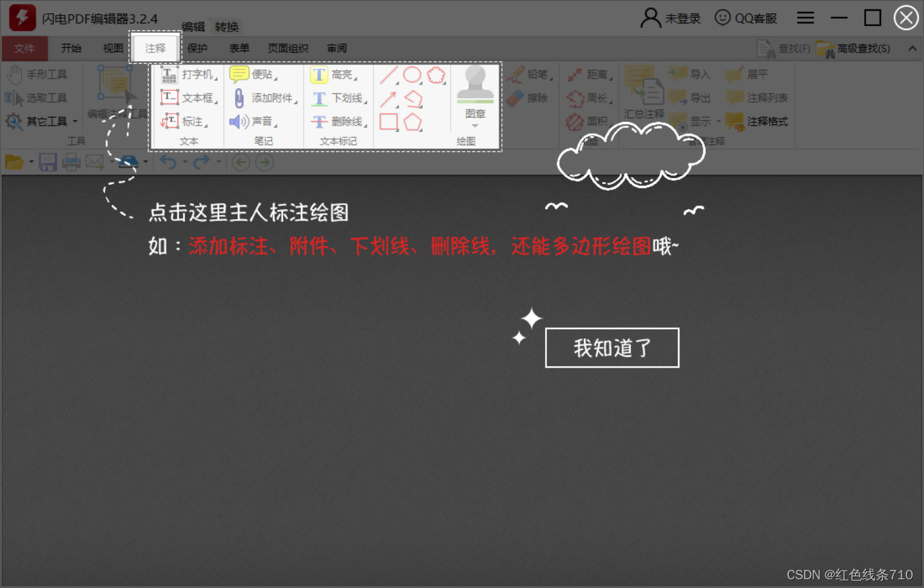The height and width of the screenshot is (588, 924).
Task: Select the 打字机 typewriter tool
Action: 189,74
